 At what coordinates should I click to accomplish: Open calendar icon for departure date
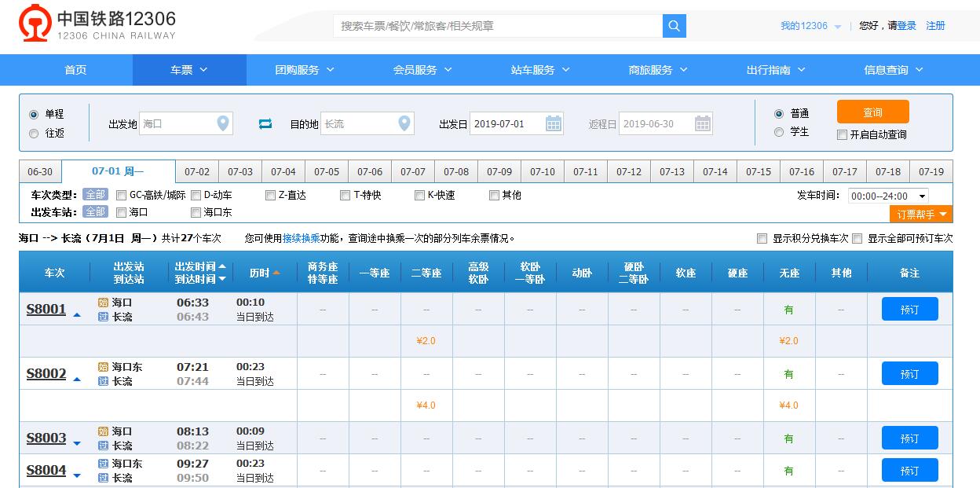tap(554, 123)
